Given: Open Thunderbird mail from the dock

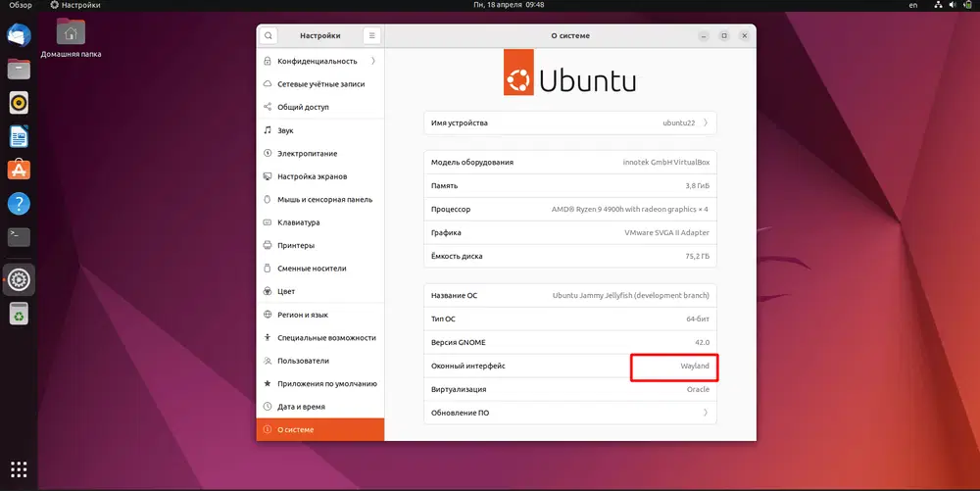Looking at the screenshot, I should point(19,35).
